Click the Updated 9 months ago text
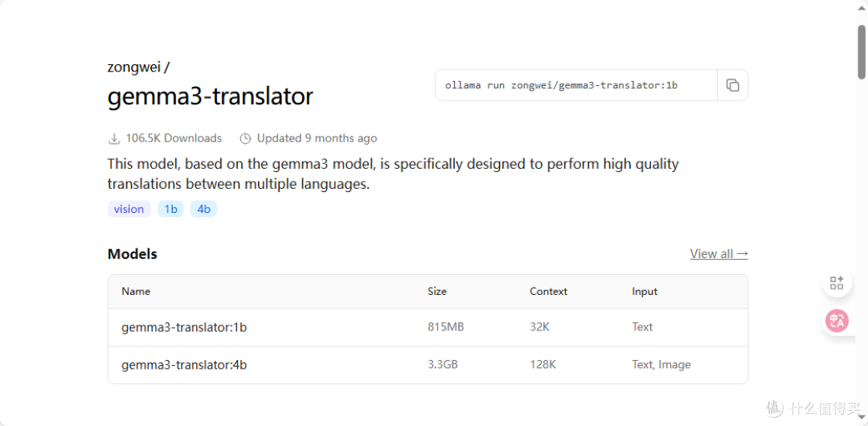The height and width of the screenshot is (426, 868). (317, 138)
